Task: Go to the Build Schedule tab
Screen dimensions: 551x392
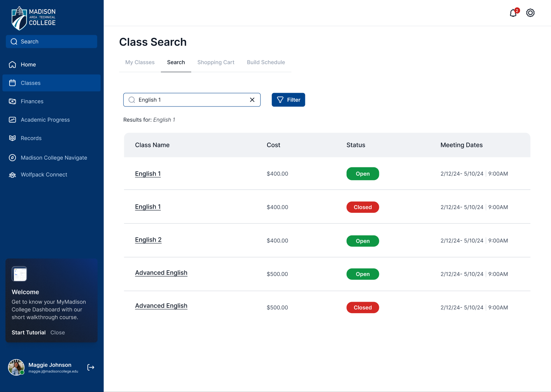Action: (x=266, y=62)
